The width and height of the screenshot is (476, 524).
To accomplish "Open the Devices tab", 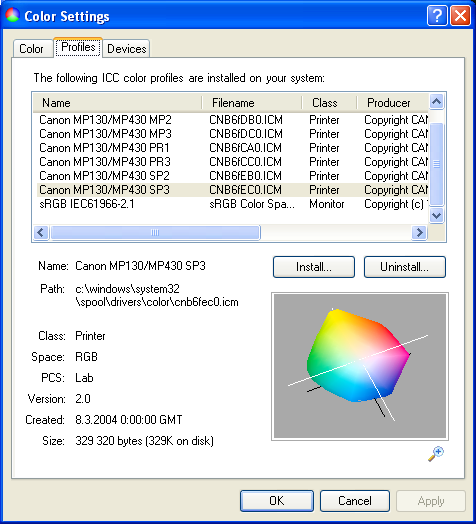I will [127, 49].
